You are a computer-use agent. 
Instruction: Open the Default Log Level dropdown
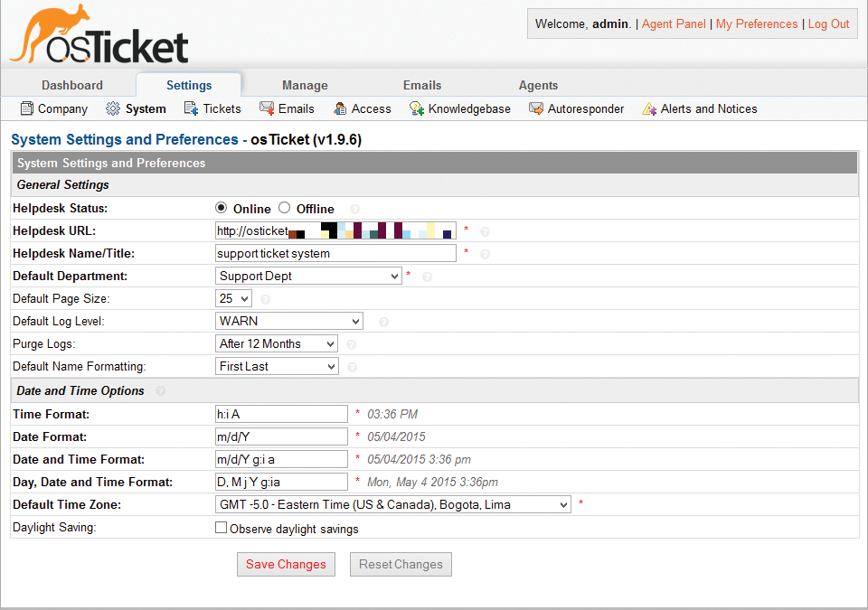(289, 321)
